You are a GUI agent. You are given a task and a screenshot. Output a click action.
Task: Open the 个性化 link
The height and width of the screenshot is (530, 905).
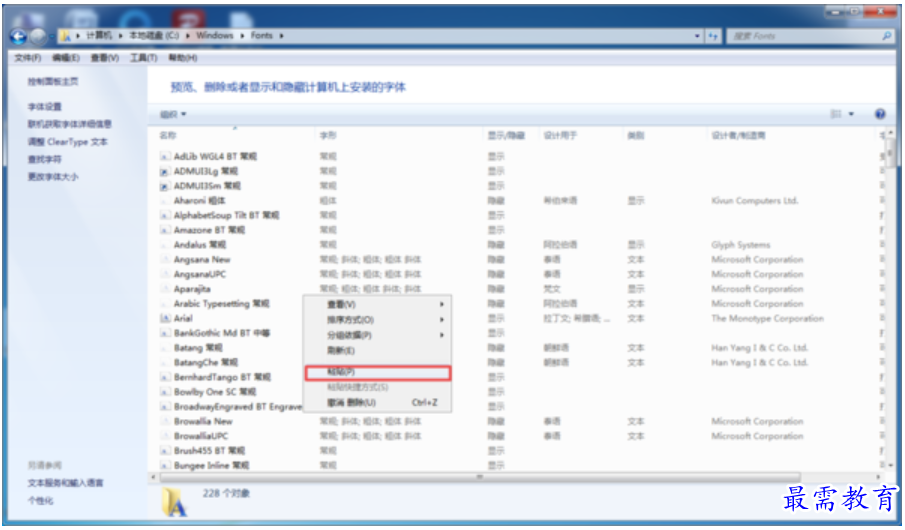click(x=40, y=501)
